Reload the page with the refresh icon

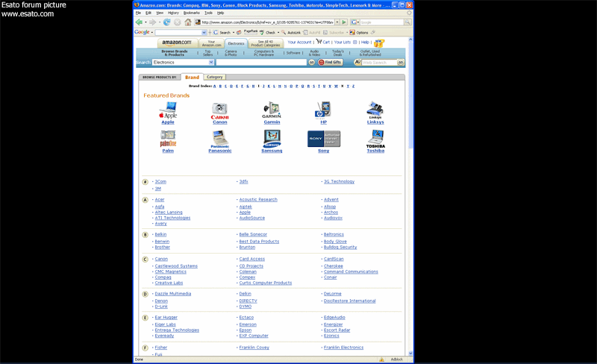point(166,22)
